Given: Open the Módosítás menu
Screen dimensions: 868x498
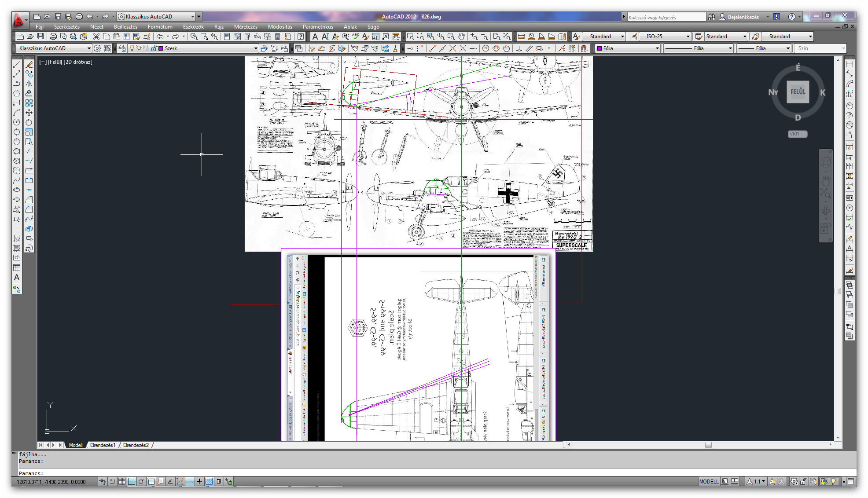Looking at the screenshot, I should tap(280, 27).
